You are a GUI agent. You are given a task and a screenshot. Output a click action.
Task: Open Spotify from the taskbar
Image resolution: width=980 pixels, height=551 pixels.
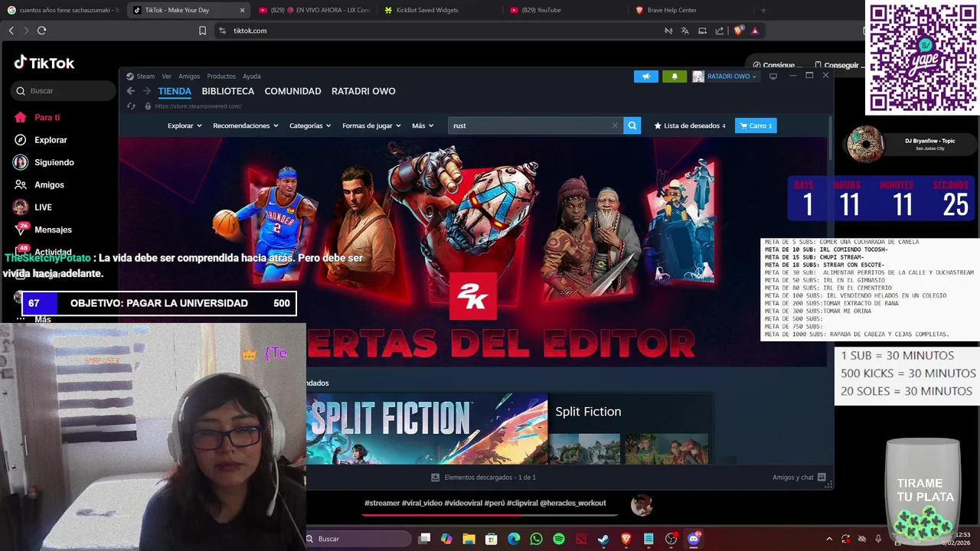point(559,539)
